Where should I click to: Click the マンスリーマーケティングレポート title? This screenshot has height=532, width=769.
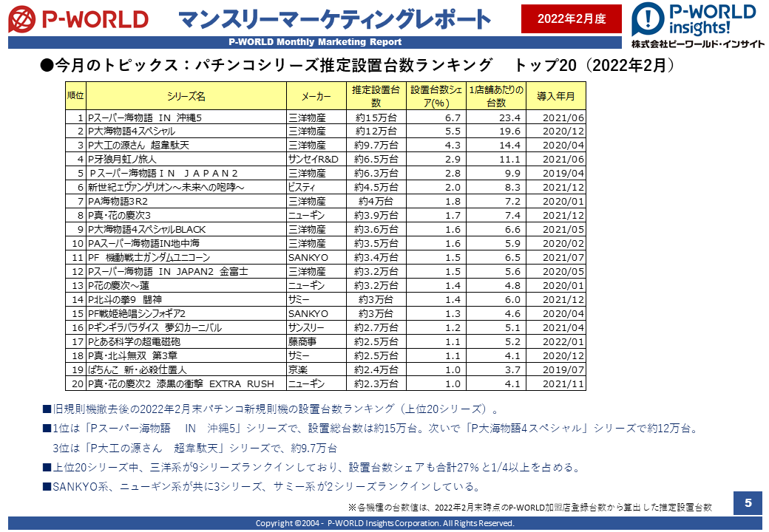click(x=334, y=20)
